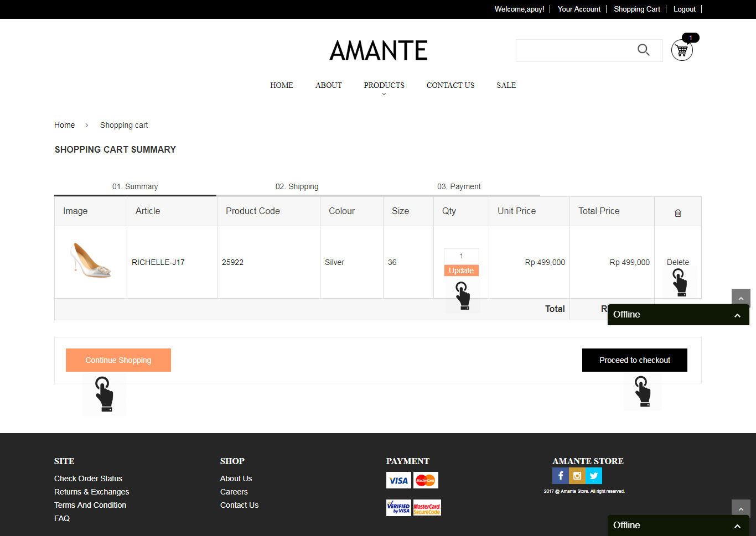Open Check Order Status footer link
Viewport: 756px width, 536px height.
pos(88,478)
